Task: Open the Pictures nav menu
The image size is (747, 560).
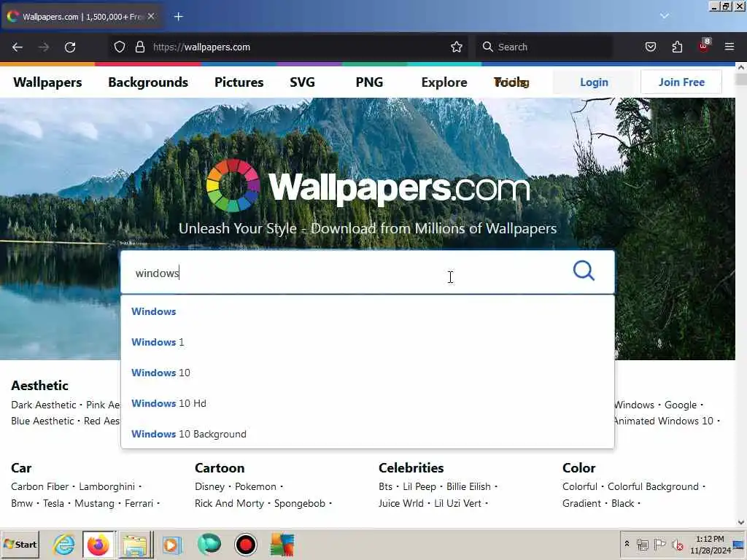Action: [239, 82]
